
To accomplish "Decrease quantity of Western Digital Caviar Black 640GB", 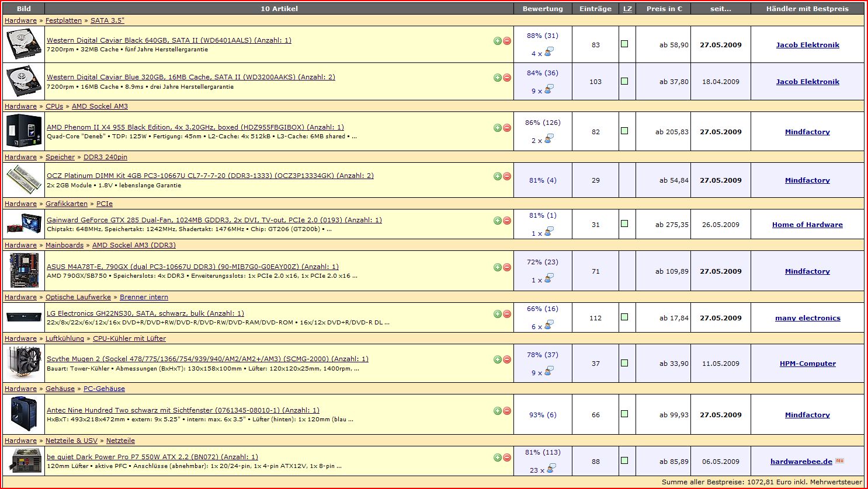I will [x=507, y=41].
